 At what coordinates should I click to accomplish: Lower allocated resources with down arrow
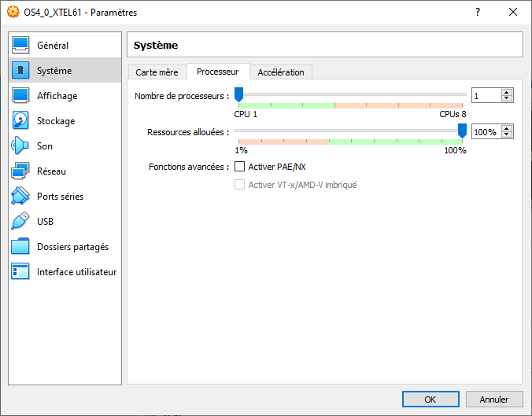[507, 135]
